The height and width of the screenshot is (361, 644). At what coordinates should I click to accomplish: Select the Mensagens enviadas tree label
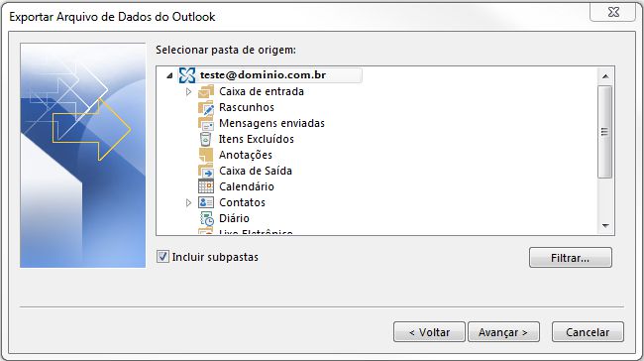tap(271, 123)
